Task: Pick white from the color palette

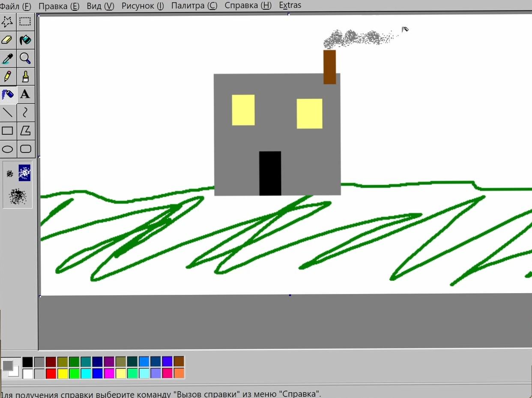Action: (x=28, y=373)
